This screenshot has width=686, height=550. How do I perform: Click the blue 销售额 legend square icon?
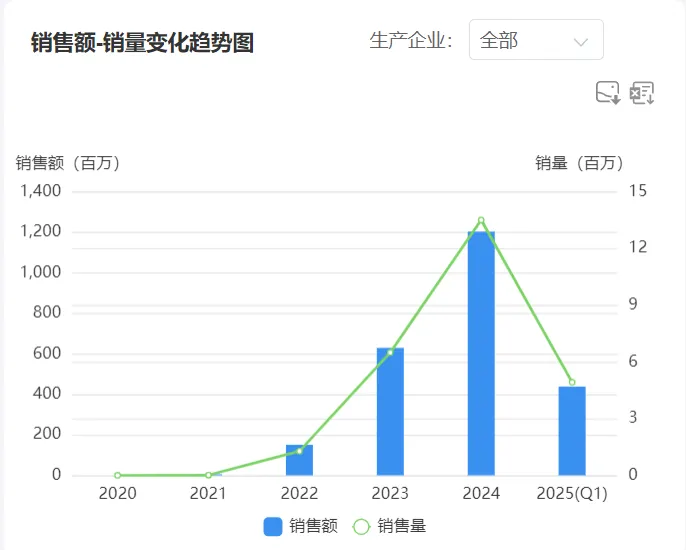(273, 526)
